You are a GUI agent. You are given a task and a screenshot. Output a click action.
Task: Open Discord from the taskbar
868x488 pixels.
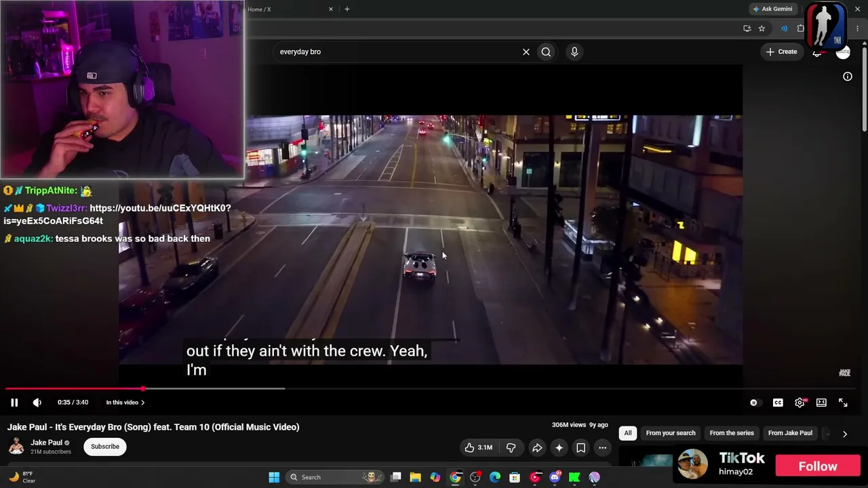point(555,477)
